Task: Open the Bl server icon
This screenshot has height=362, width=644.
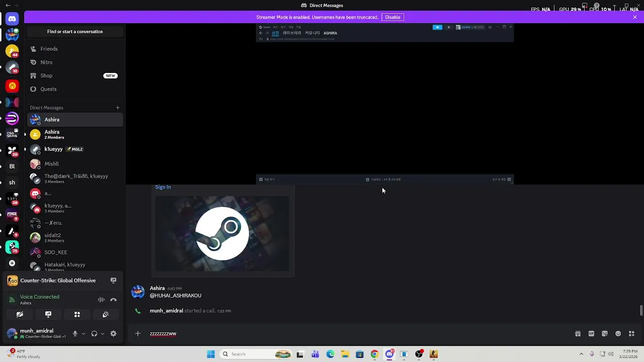Action: 12,166
